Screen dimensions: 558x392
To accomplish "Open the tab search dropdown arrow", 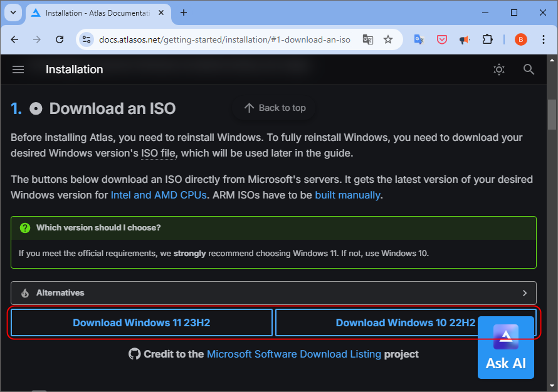I will click(x=13, y=13).
